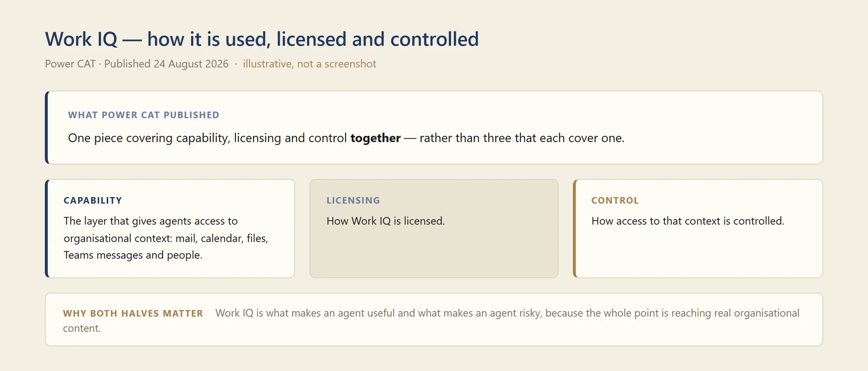Click the 'illustrative, not a screenshot' note
The width and height of the screenshot is (868, 371).
(309, 64)
